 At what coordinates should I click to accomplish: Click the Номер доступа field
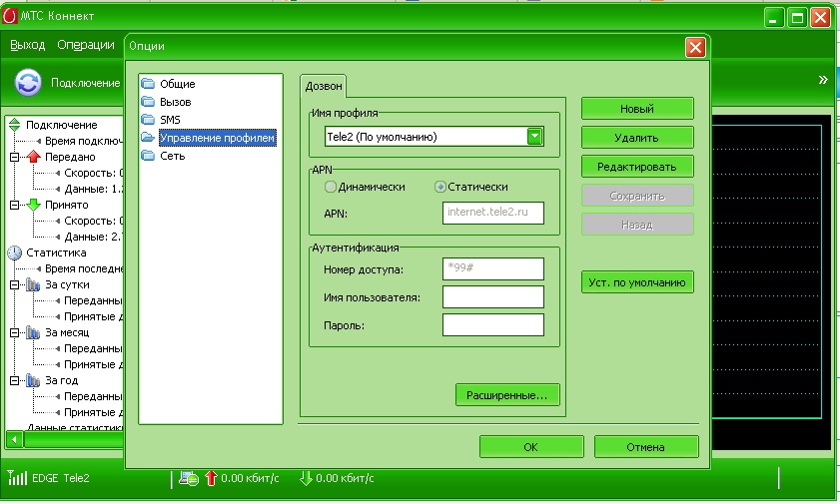coord(493,268)
